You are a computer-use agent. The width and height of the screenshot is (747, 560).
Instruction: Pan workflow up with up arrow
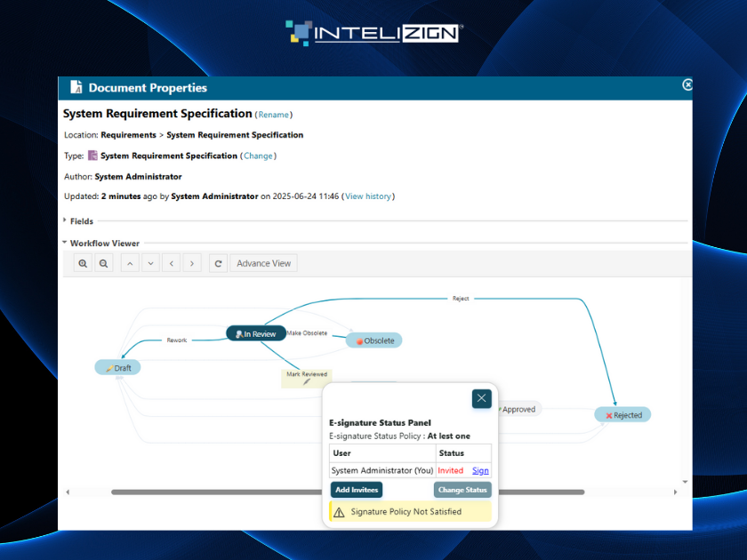[x=130, y=263]
